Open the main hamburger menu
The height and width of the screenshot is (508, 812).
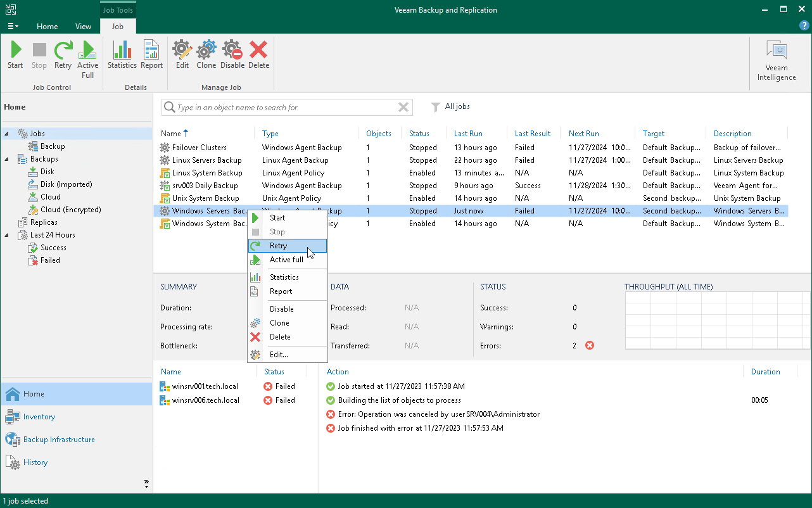pyautogui.click(x=13, y=27)
